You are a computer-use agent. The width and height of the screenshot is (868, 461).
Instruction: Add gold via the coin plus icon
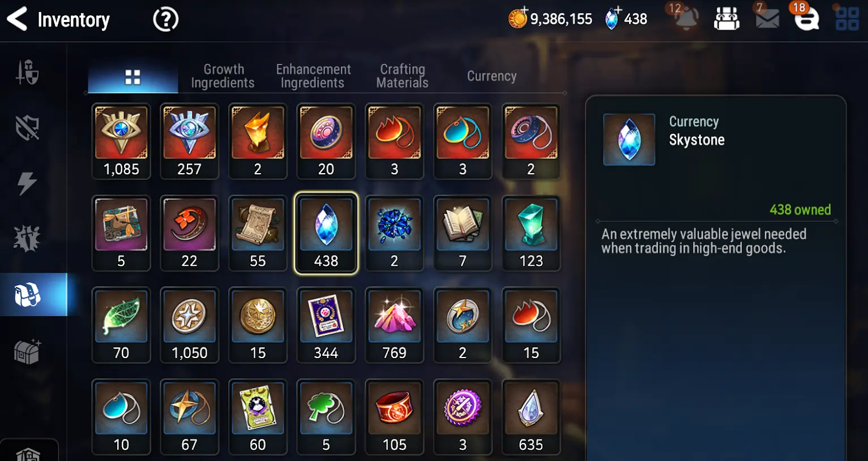click(518, 19)
